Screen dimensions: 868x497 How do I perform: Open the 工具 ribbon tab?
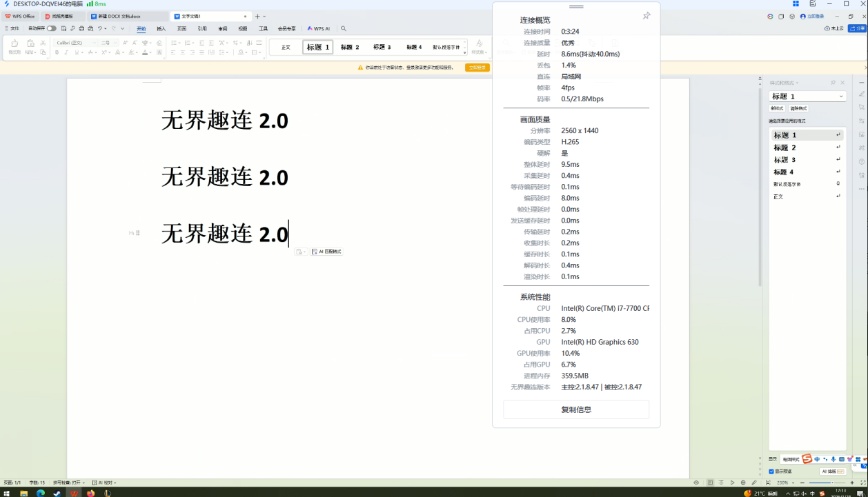[x=263, y=29]
